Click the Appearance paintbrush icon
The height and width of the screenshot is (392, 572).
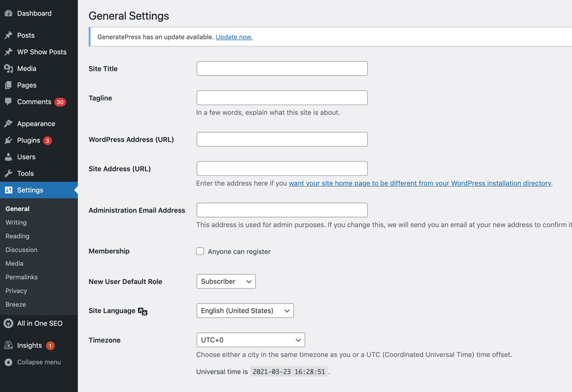click(x=9, y=124)
